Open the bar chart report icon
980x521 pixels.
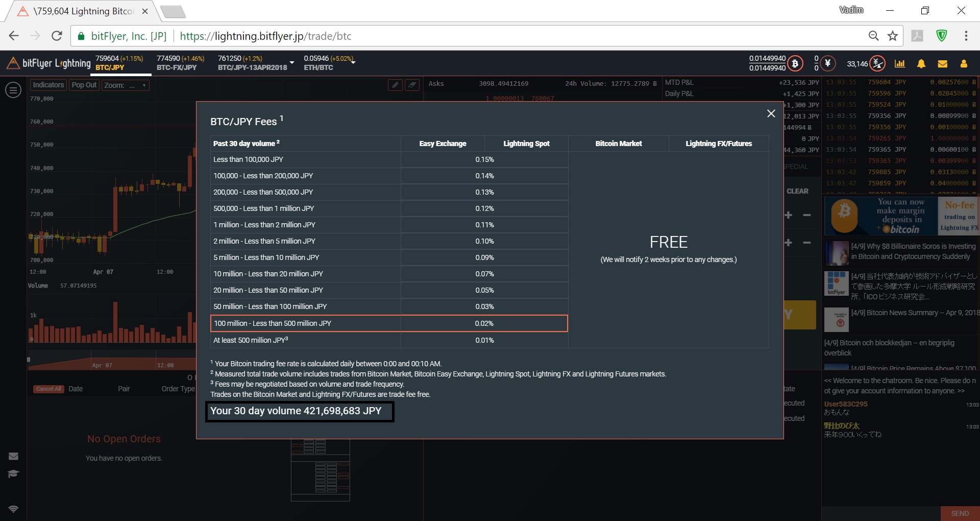click(900, 63)
